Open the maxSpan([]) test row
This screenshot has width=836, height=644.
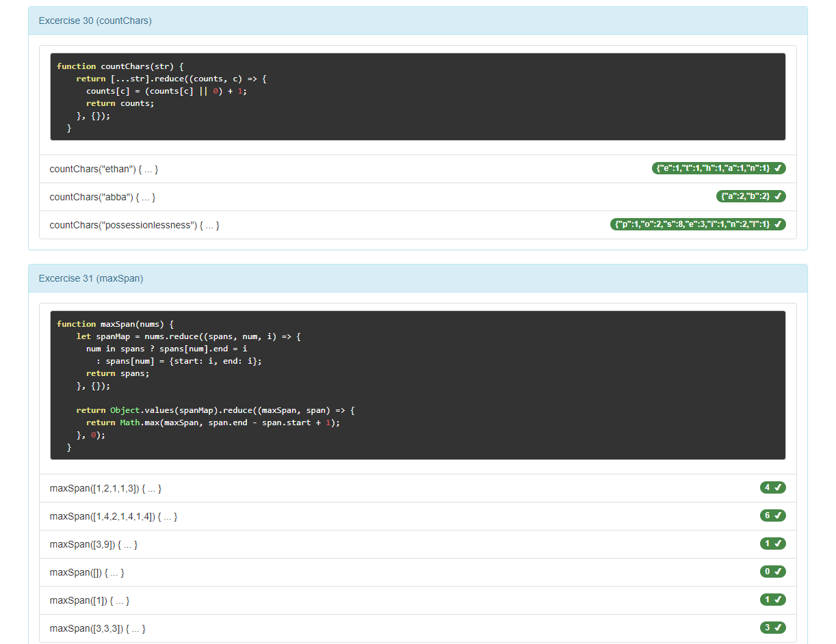(x=87, y=573)
